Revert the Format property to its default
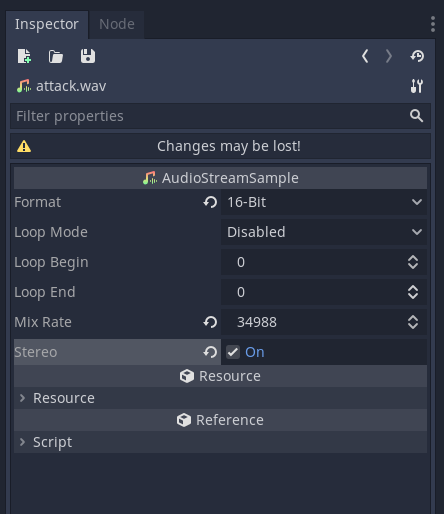The height and width of the screenshot is (514, 444). (x=210, y=202)
